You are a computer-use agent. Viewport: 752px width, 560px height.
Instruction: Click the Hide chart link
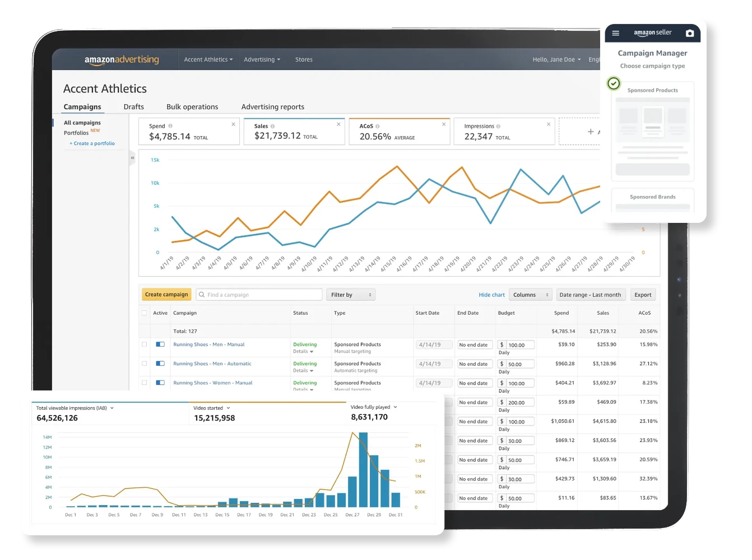(491, 295)
